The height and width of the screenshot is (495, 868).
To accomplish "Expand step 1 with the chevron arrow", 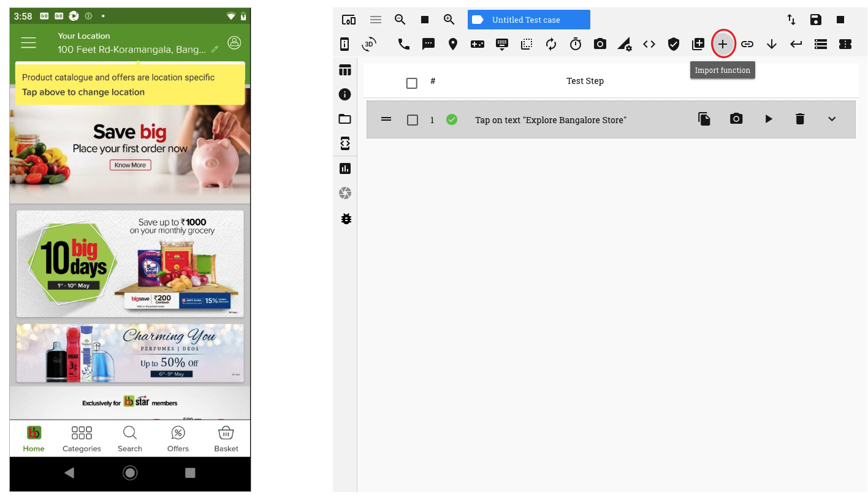I will (x=832, y=119).
